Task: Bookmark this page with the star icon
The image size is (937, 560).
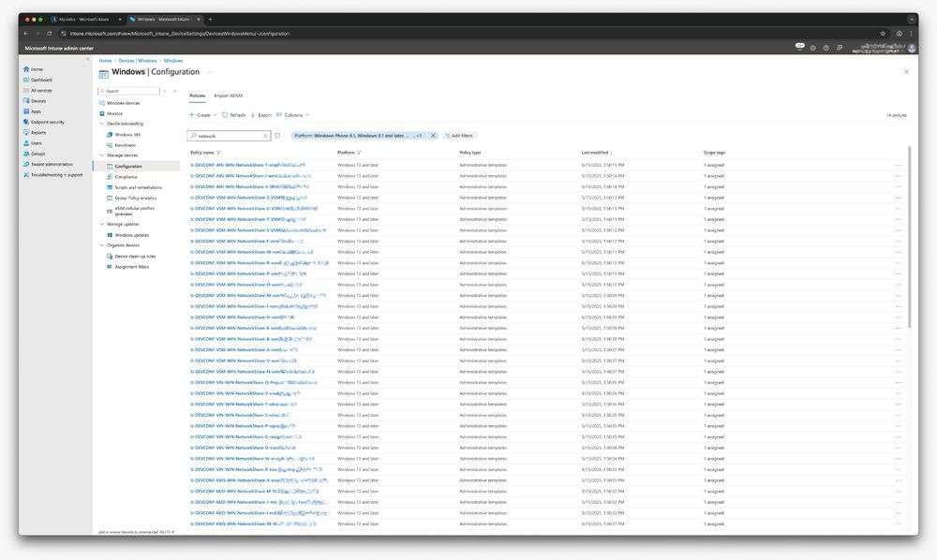Action: 883,34
